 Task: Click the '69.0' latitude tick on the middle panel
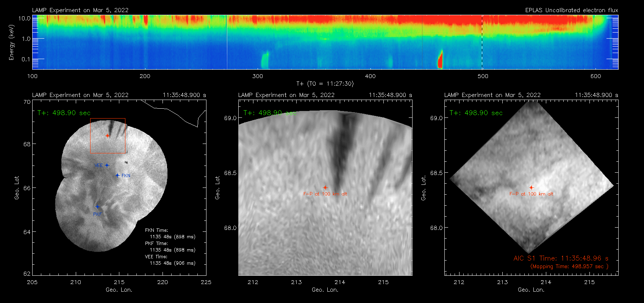tap(230, 118)
